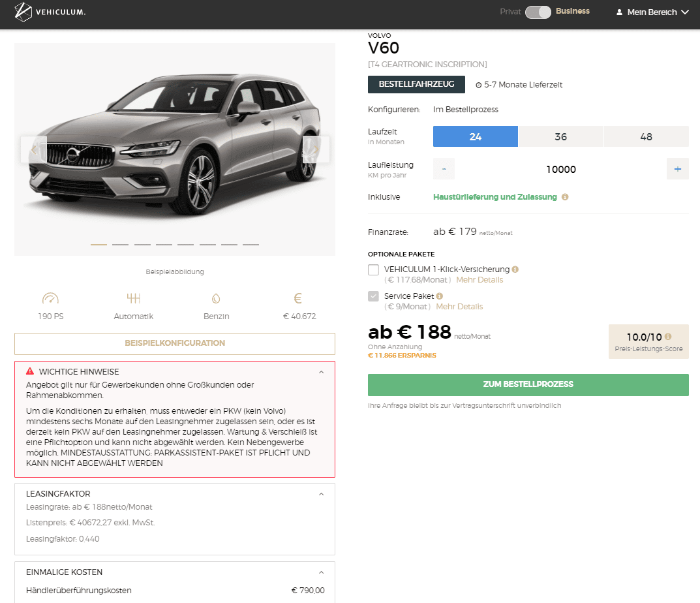Viewport: 700px width, 603px height.
Task: Open Mehr Details for Service Paket
Action: pos(459,307)
